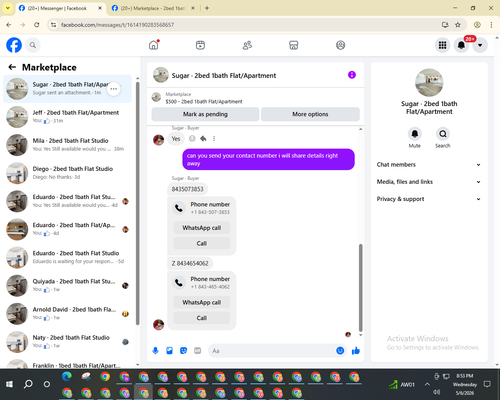Show hidden system tray icons chevron
500x400 pixels.
point(427,384)
